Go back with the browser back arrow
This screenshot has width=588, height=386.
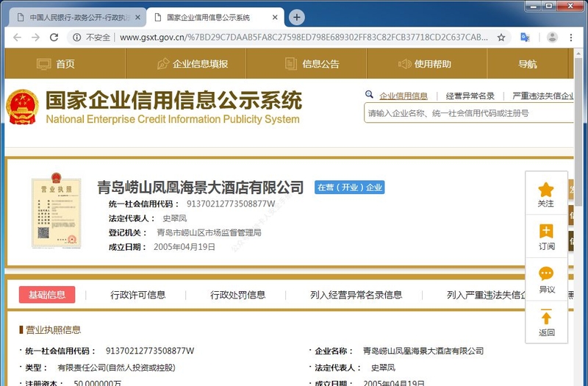pos(17,37)
